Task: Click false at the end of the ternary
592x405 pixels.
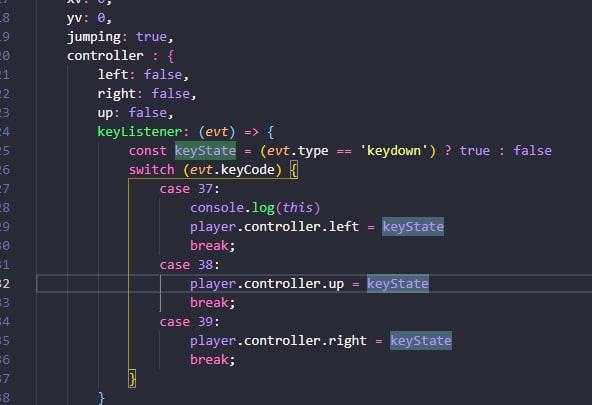Action: tap(532, 151)
